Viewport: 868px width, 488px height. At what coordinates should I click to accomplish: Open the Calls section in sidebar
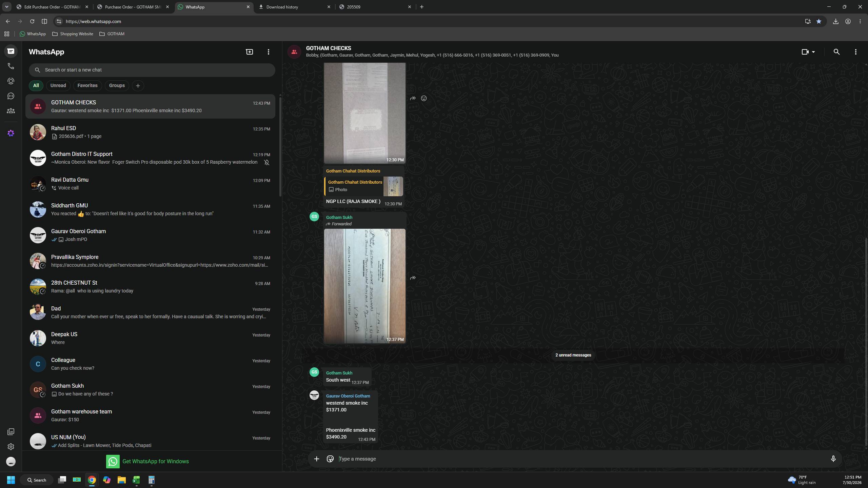pos(11,66)
